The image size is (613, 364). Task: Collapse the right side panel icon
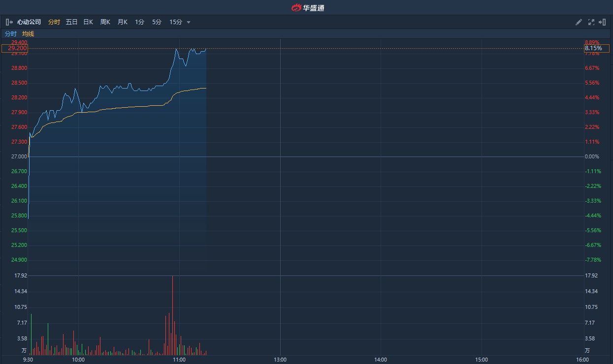coord(602,22)
